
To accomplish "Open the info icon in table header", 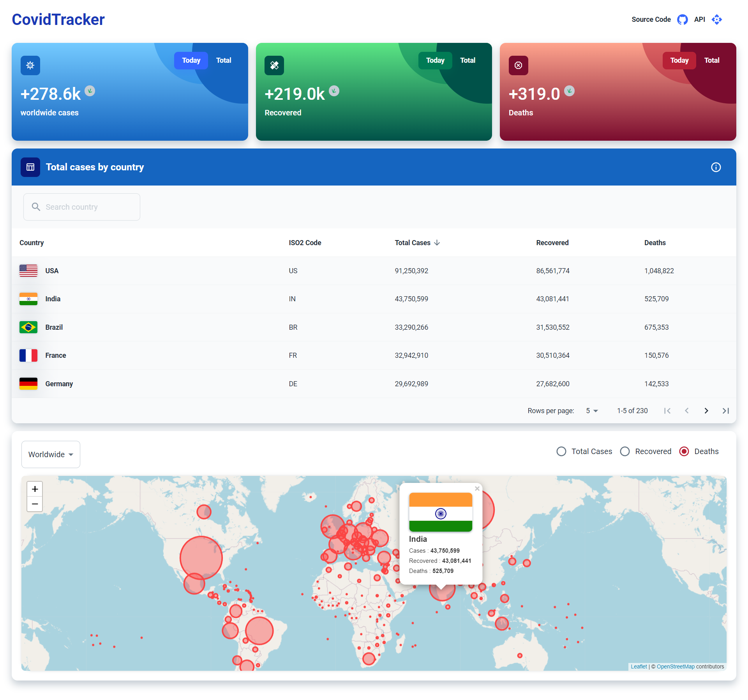I will (x=716, y=167).
